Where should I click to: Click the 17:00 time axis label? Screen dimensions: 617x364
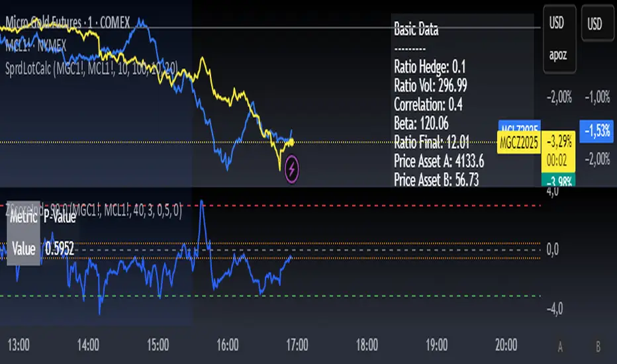(x=297, y=345)
